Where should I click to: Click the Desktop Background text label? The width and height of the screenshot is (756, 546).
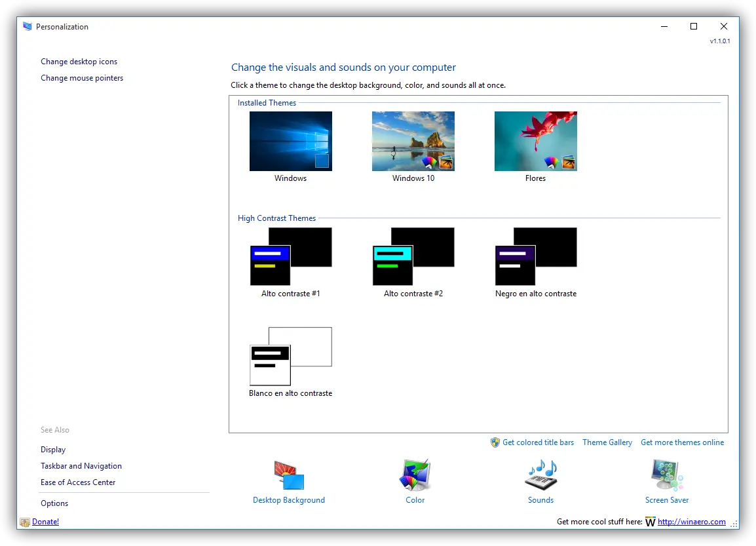289,500
